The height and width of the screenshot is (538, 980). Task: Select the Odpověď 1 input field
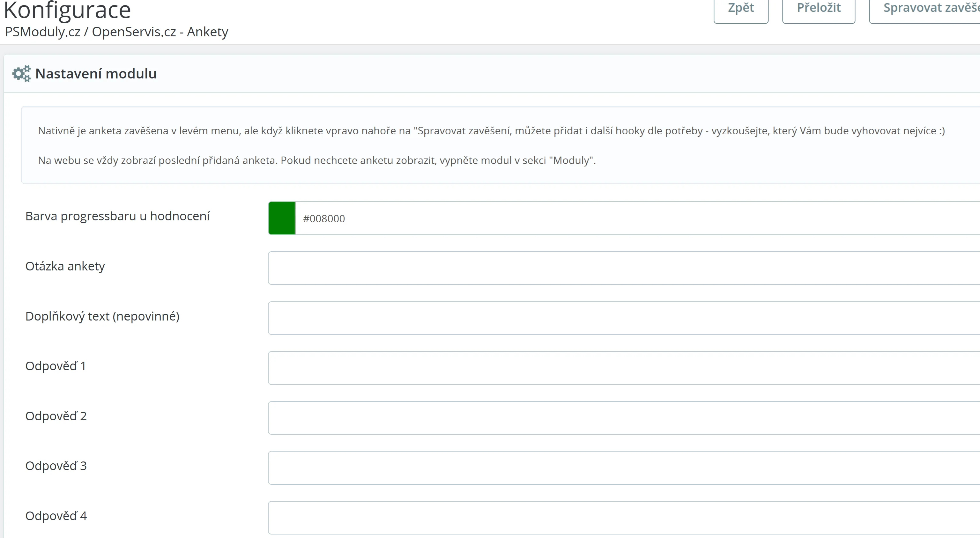pos(624,368)
